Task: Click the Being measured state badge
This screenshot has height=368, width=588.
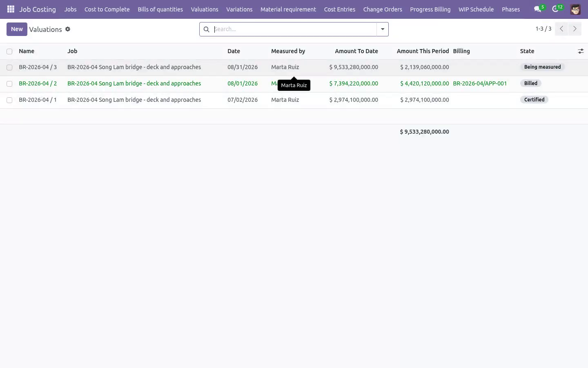Action: coord(542,67)
